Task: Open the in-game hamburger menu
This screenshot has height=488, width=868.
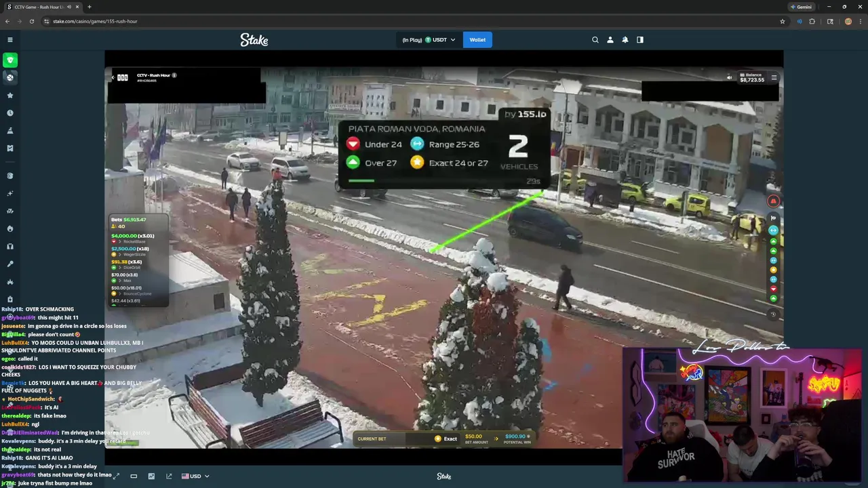Action: 774,77
